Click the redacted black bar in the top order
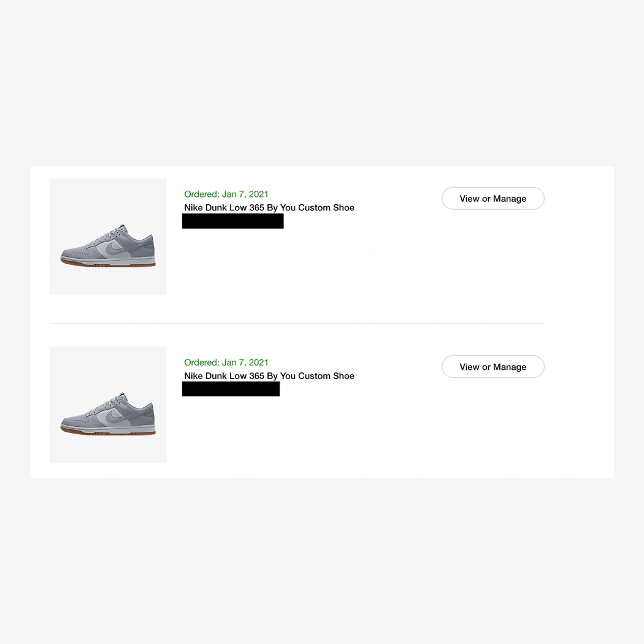 (232, 221)
